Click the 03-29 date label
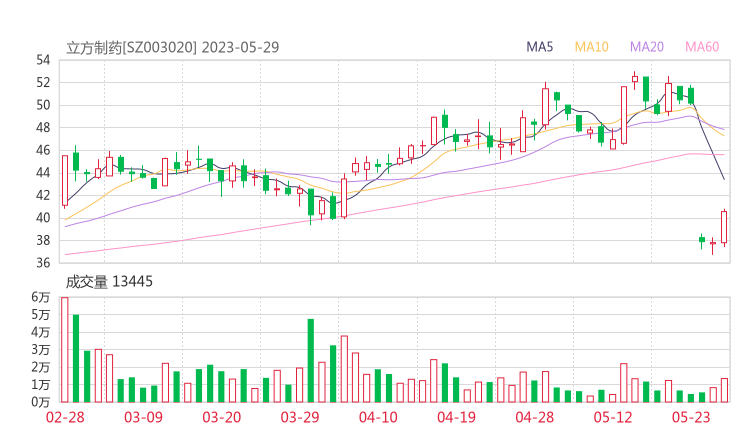 click(x=300, y=417)
